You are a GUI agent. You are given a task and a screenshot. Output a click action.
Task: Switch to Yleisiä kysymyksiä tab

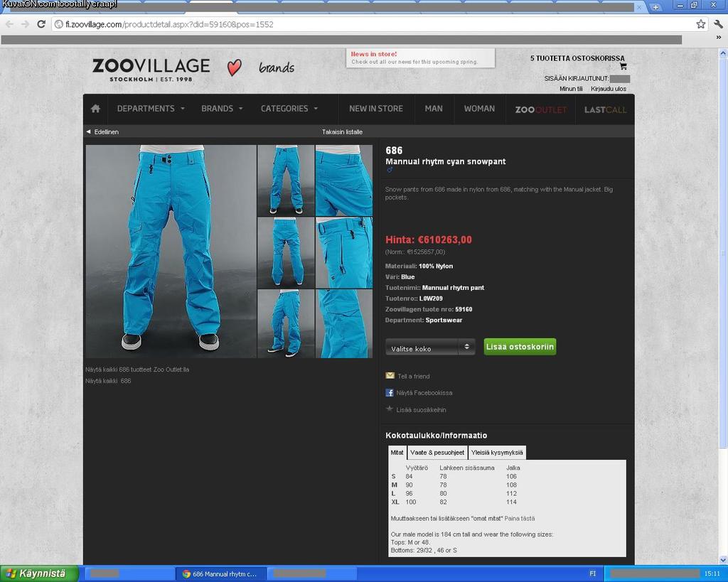click(497, 453)
